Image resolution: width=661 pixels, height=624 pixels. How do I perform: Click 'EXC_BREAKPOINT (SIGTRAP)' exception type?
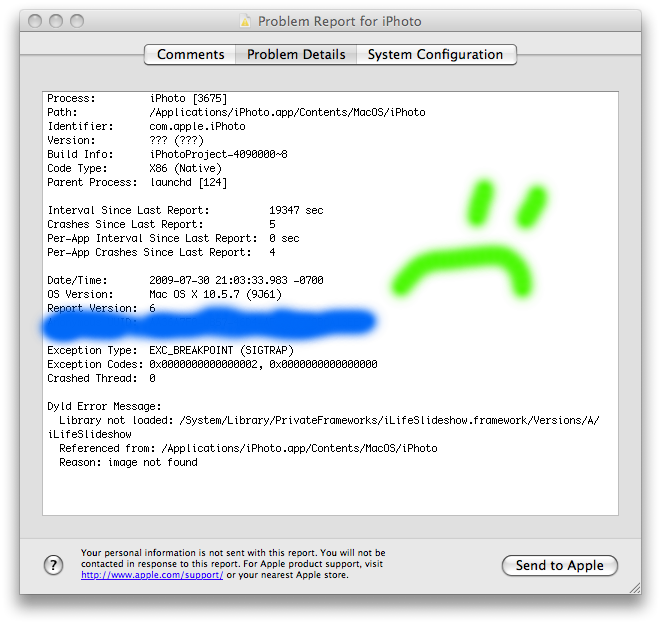pos(221,350)
